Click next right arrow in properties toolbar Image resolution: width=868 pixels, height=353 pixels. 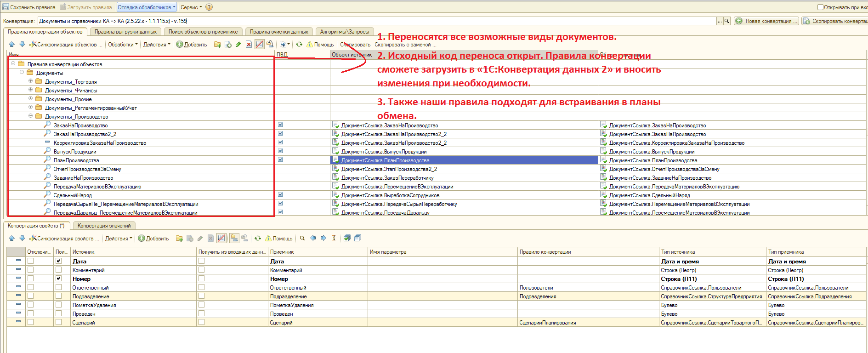(x=323, y=238)
